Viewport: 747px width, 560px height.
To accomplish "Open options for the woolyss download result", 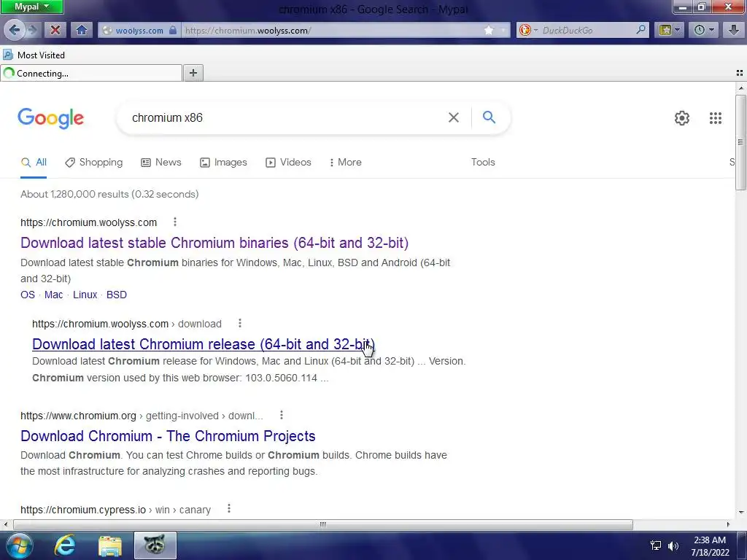I will (239, 323).
